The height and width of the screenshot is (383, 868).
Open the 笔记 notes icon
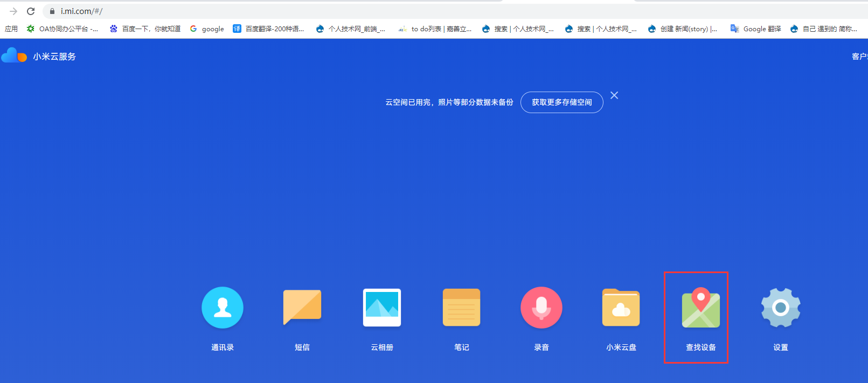462,308
